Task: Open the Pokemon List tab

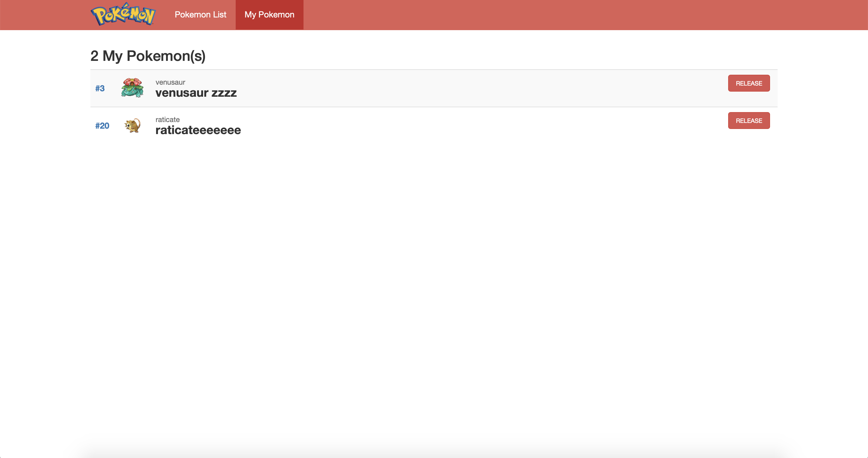Action: [x=200, y=14]
